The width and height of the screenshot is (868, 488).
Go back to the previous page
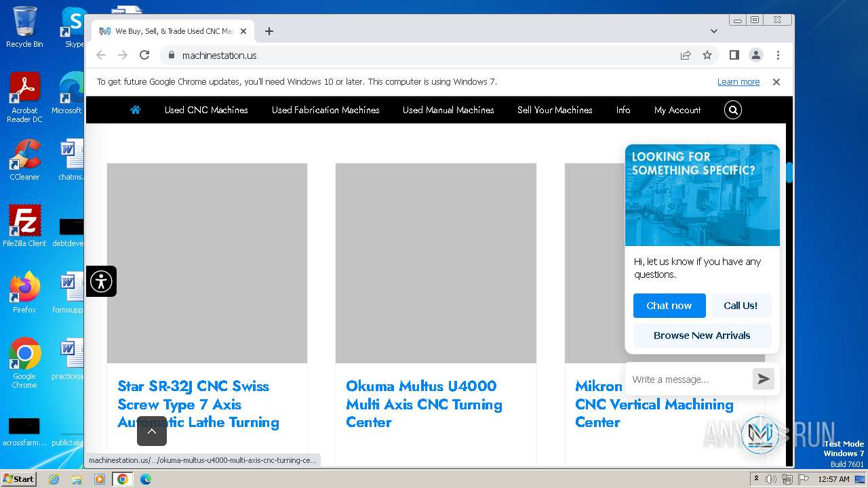tap(101, 55)
